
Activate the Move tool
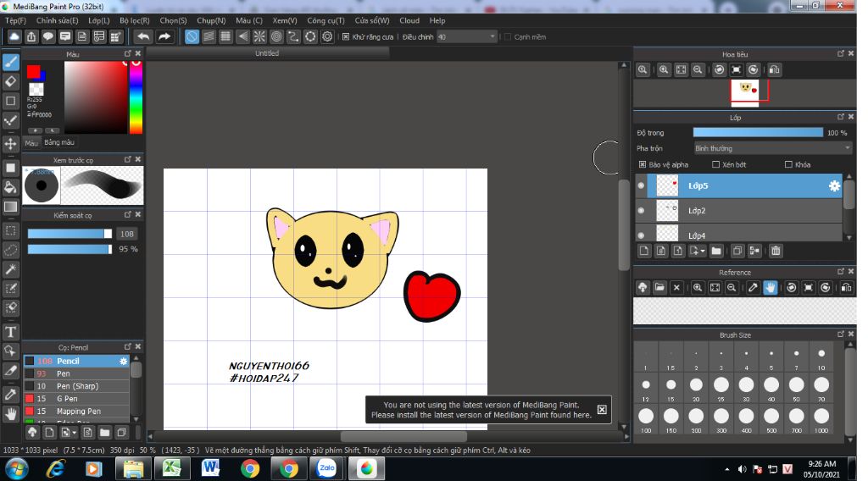coord(10,144)
